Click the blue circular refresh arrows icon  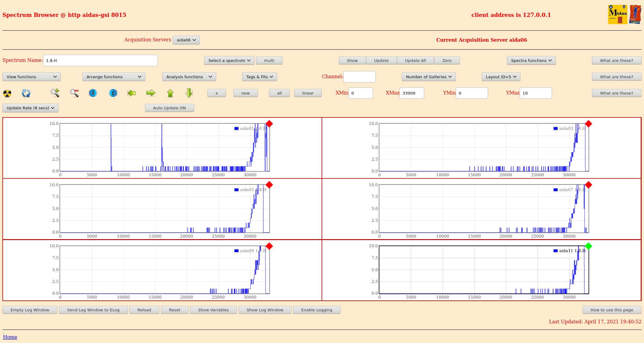tap(26, 93)
